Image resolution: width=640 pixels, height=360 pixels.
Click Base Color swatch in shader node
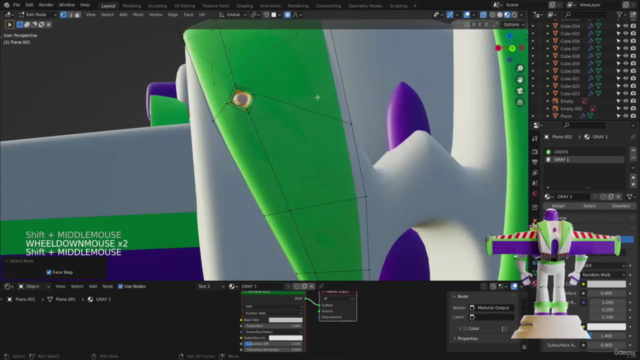pyautogui.click(x=286, y=320)
